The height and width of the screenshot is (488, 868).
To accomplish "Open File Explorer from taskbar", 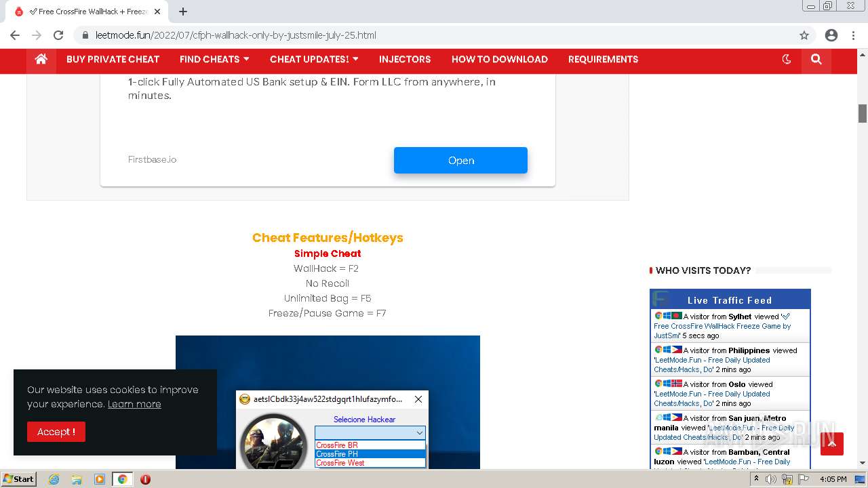I will [x=77, y=479].
